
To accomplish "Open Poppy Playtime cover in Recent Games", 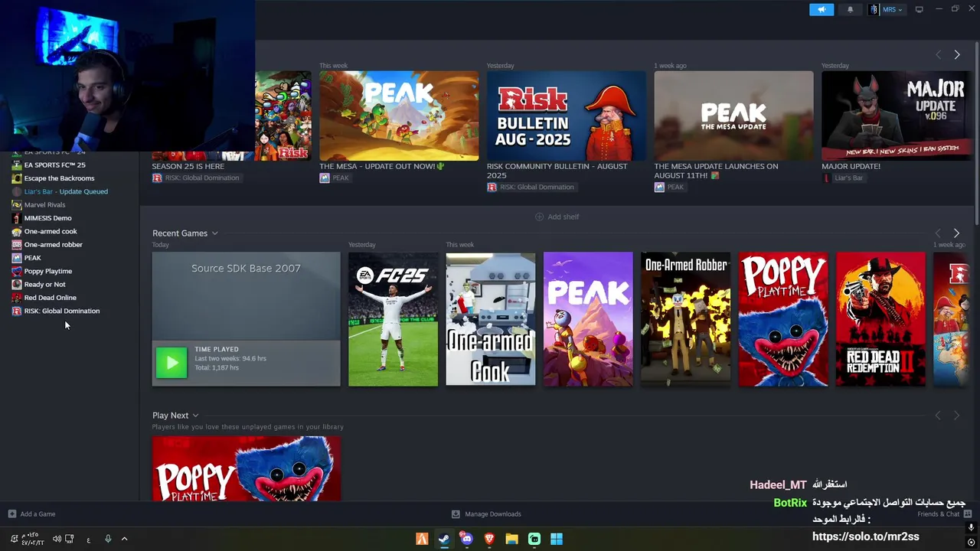I will coord(783,319).
